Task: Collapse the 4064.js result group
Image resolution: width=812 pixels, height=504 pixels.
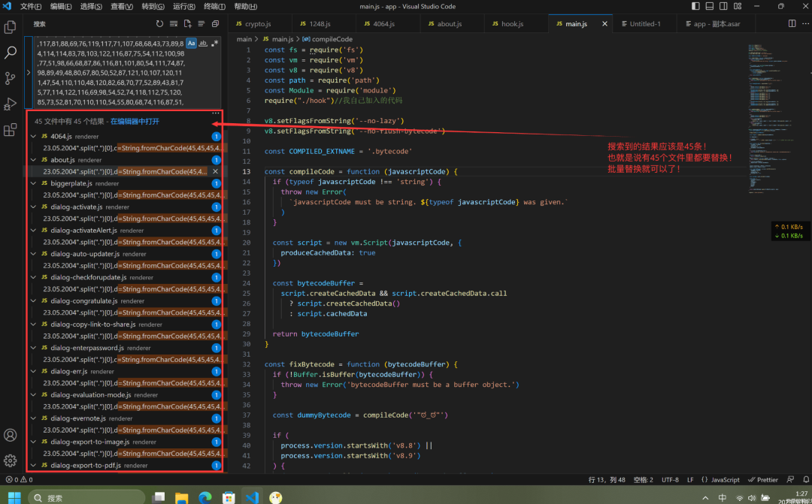Action: click(34, 136)
